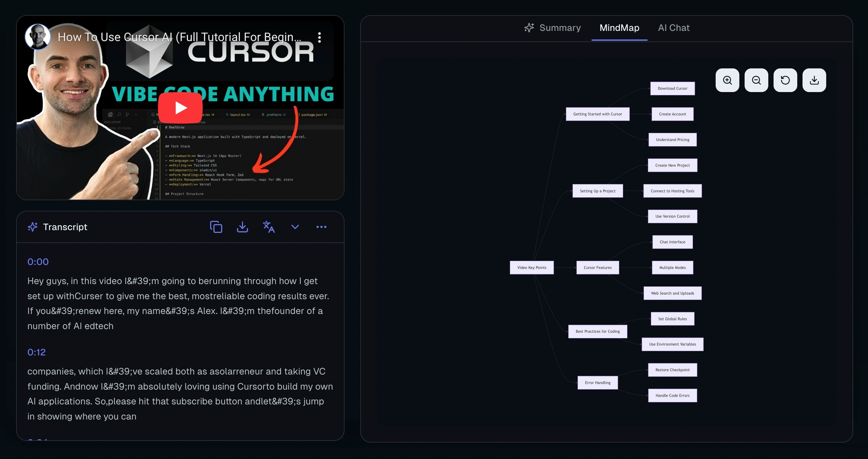Select the Cursor Features node
Image resolution: width=868 pixels, height=459 pixels.
(x=598, y=267)
